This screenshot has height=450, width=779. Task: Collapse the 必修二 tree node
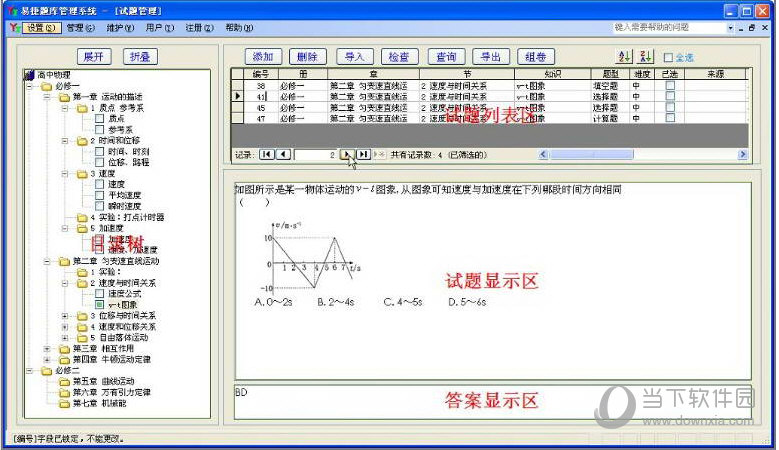(29, 371)
